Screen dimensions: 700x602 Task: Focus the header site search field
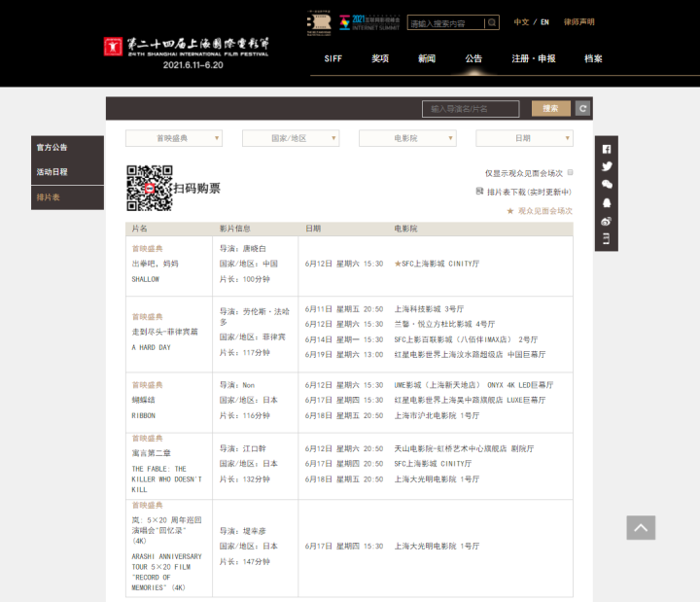[446, 22]
